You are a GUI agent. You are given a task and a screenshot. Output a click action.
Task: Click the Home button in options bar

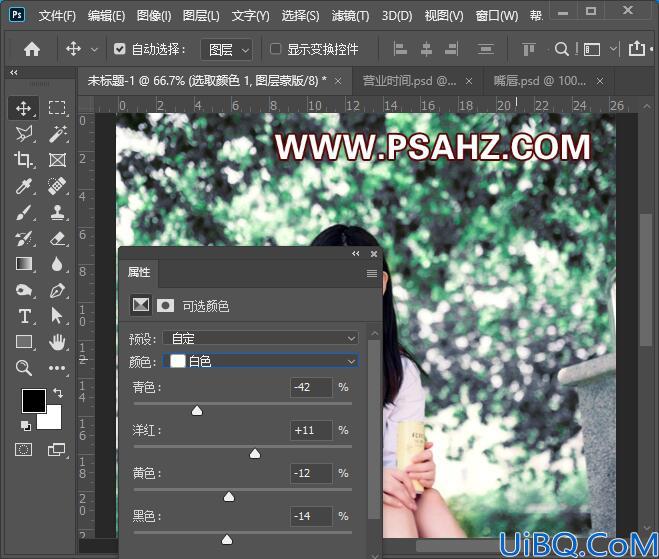[x=32, y=49]
